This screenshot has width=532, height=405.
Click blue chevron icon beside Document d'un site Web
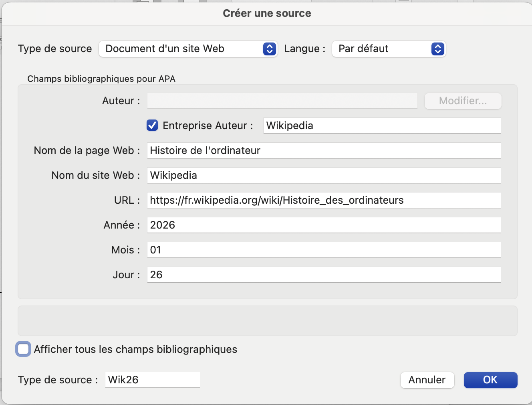270,49
